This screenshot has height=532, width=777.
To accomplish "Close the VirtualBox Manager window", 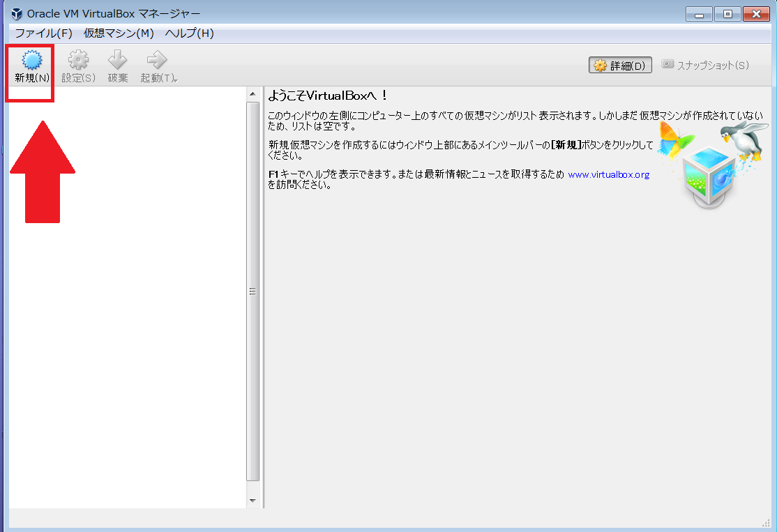I will pyautogui.click(x=756, y=14).
